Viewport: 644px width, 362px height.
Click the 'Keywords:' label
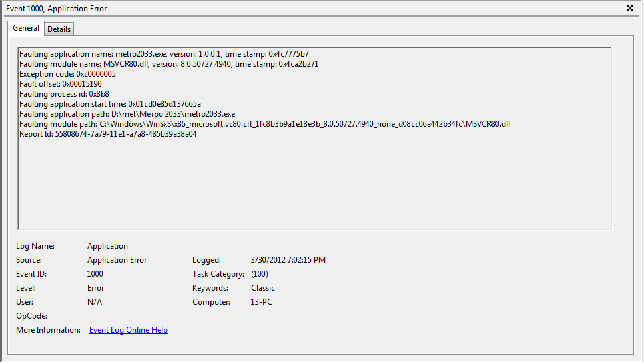pyautogui.click(x=210, y=288)
